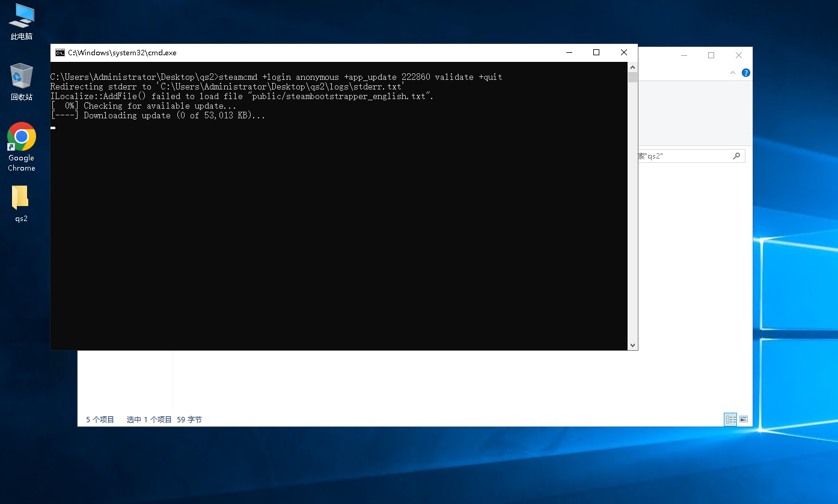838x504 pixels.
Task: Close the cmd.exe window
Action: [624, 53]
